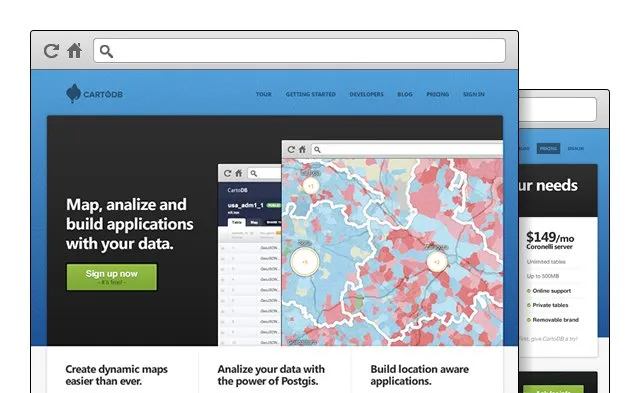The width and height of the screenshot is (640, 393).
Task: Click search icon in the embedded map window
Action: [x=317, y=150]
